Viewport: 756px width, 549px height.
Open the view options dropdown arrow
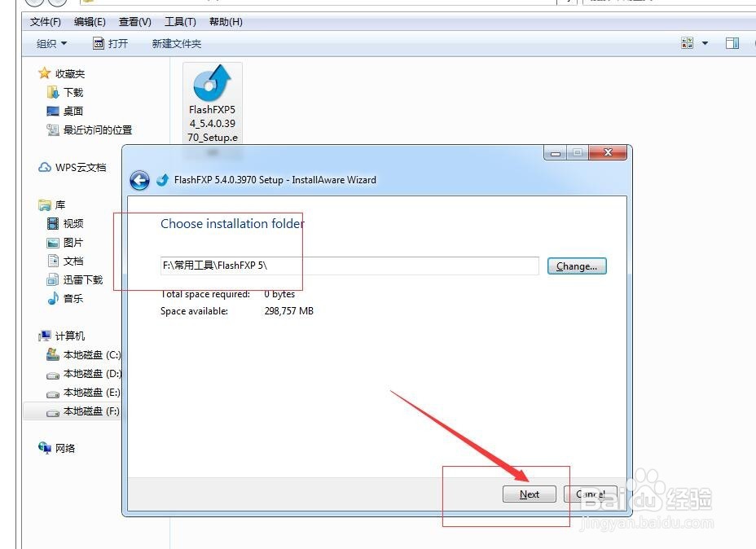pos(705,43)
